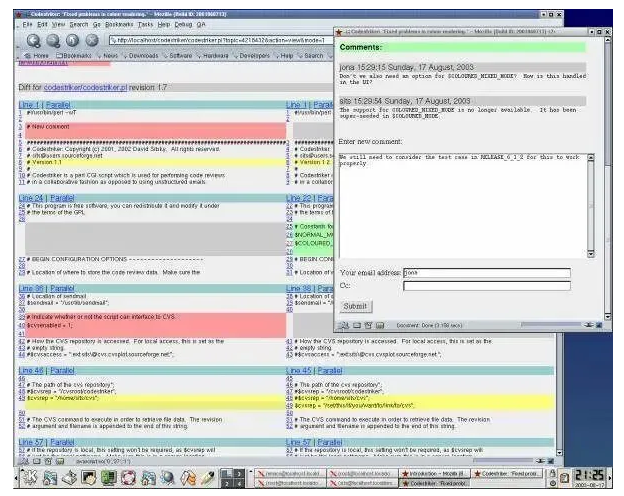Open the Tasks menu
Viewport: 624px width, 496px height.
145,25
